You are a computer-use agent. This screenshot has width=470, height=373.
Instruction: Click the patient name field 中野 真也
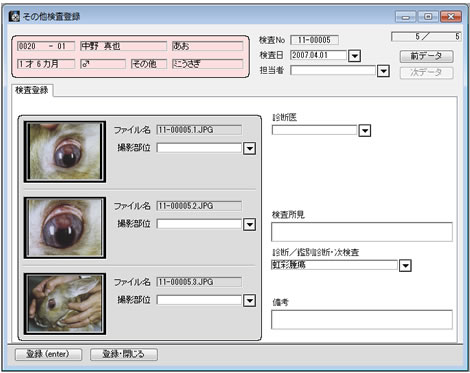click(x=123, y=46)
